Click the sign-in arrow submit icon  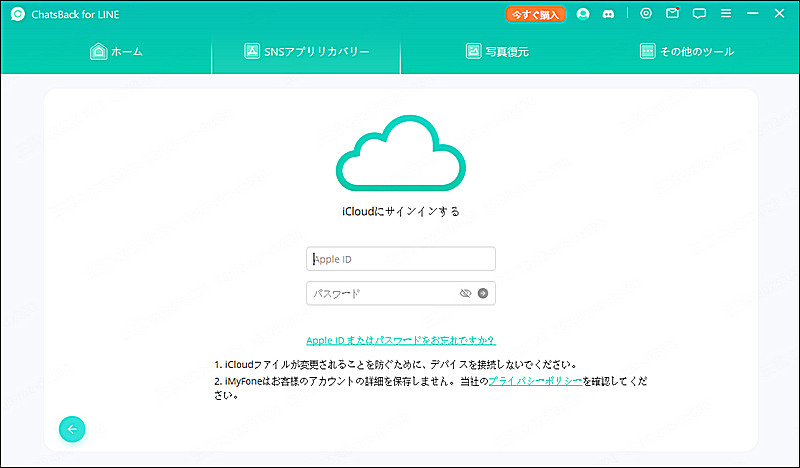(483, 293)
